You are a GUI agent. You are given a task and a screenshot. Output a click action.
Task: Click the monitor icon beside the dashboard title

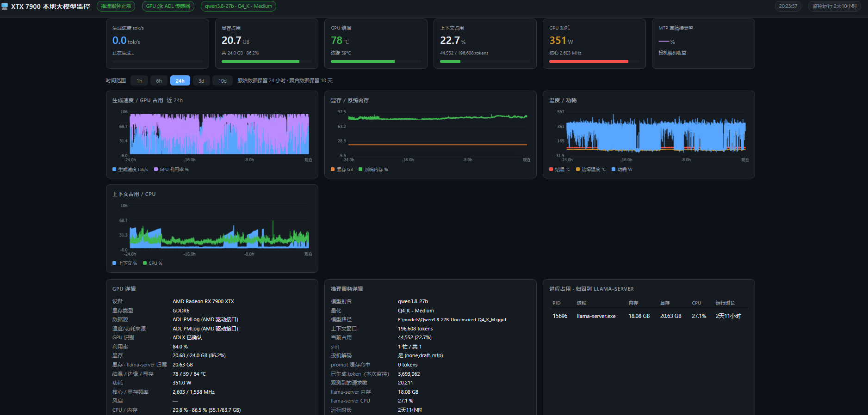tap(5, 6)
